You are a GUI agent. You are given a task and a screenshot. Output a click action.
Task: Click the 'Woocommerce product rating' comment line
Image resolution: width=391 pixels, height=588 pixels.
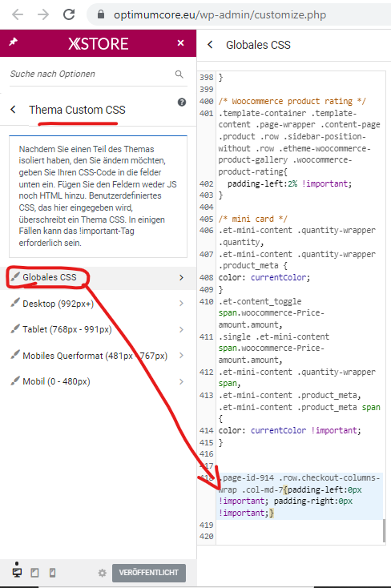(292, 101)
